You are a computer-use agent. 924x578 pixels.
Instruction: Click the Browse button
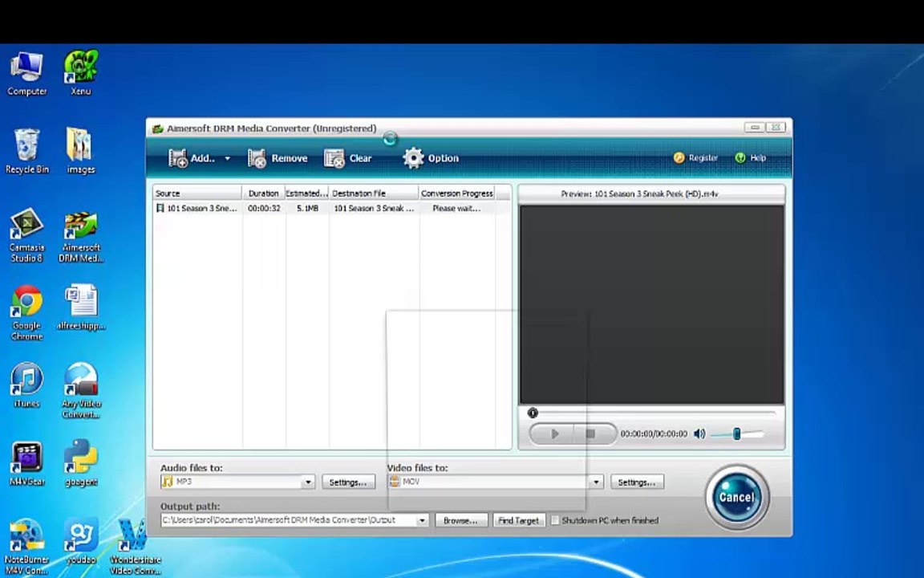(x=461, y=520)
